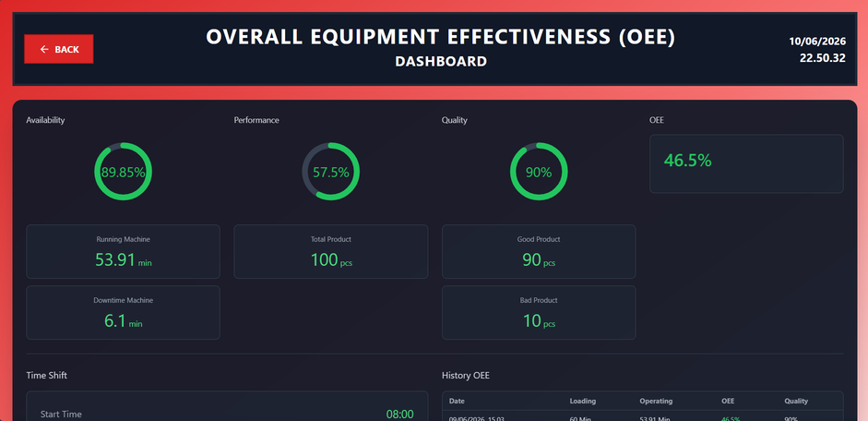Screen dimensions: 868x421
Task: Click the Performance 57.5% circular gauge
Action: tap(330, 172)
